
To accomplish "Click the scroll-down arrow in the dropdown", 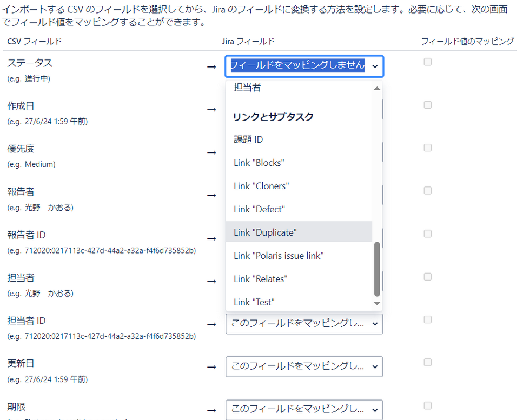I will click(x=377, y=303).
